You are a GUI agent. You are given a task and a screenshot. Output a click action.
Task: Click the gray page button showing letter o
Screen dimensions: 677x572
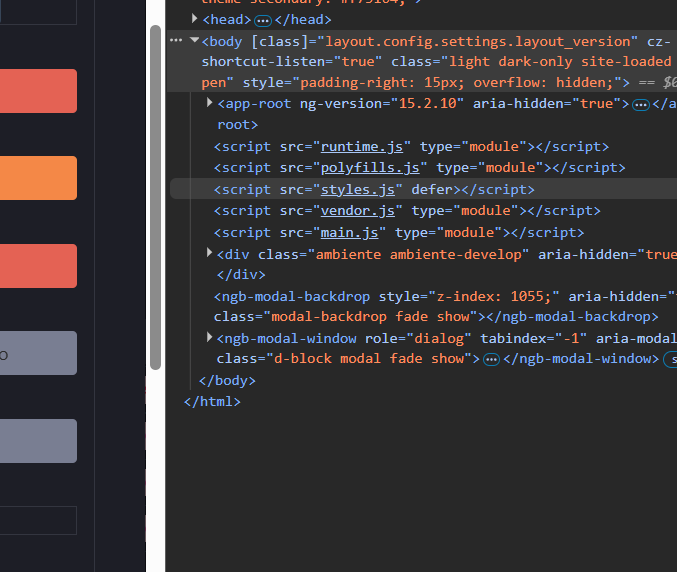(38, 353)
